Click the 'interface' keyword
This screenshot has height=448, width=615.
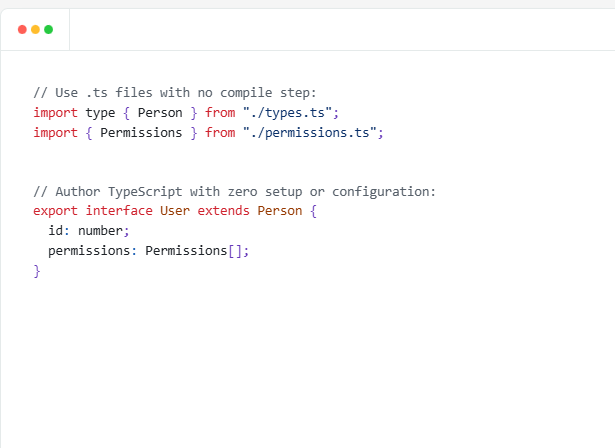point(119,211)
